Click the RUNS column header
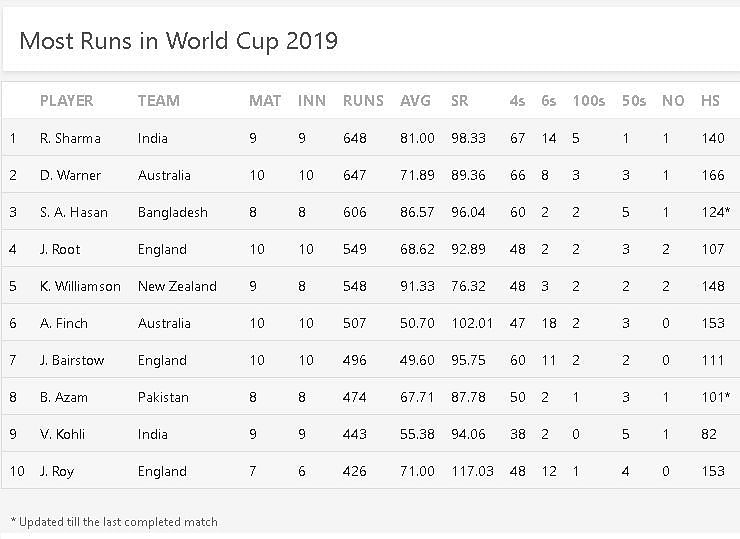Viewport: 740px width, 539px height. (363, 101)
